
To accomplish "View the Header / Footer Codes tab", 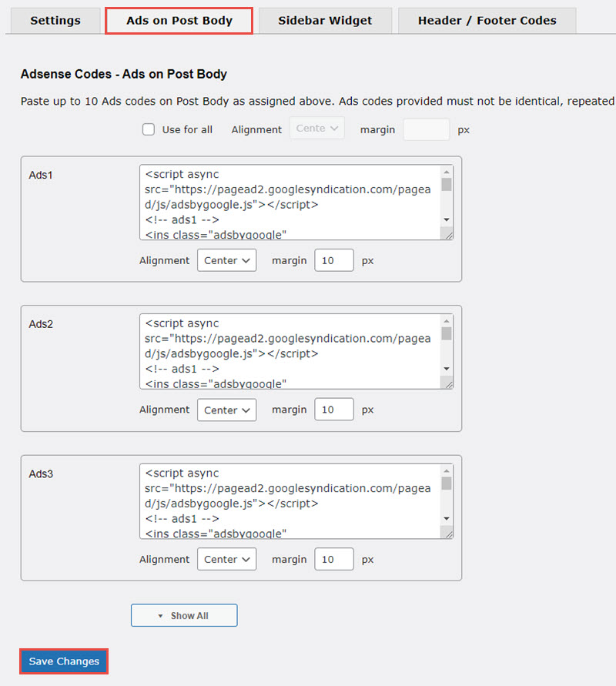I will coord(486,21).
